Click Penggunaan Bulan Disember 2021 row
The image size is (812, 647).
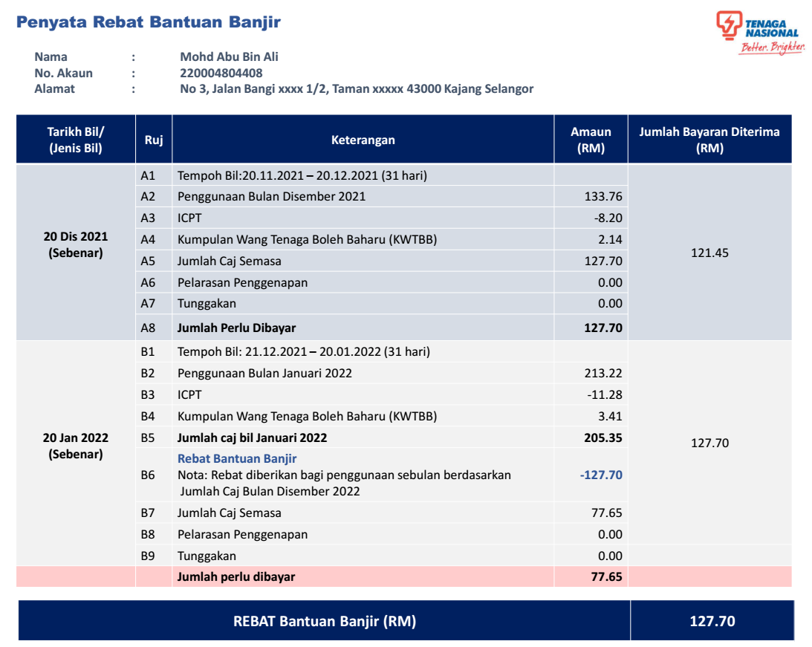(x=271, y=197)
